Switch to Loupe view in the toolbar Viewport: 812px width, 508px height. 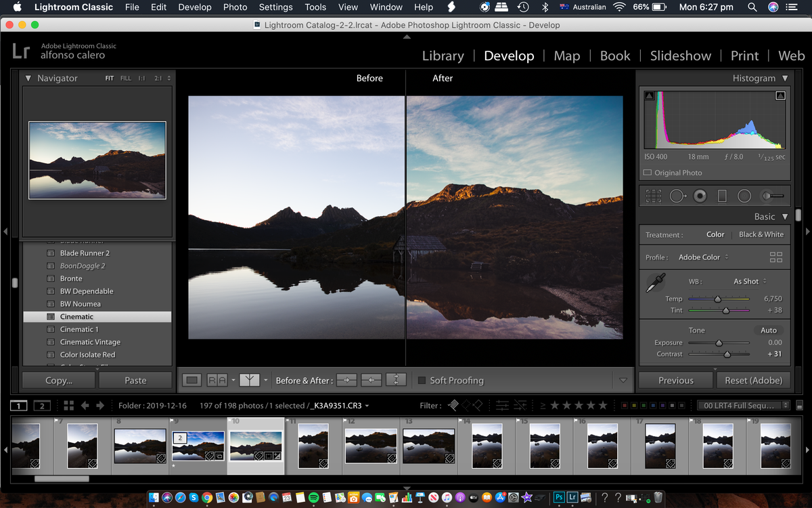pyautogui.click(x=191, y=380)
